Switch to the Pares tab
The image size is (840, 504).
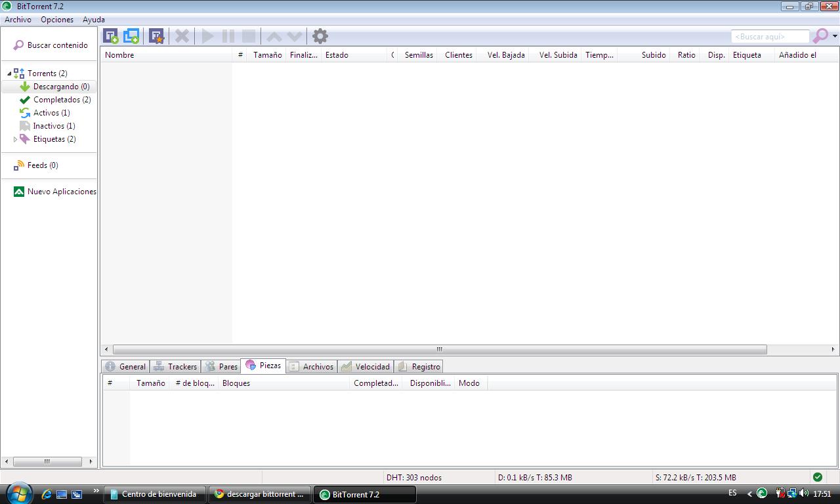(221, 367)
